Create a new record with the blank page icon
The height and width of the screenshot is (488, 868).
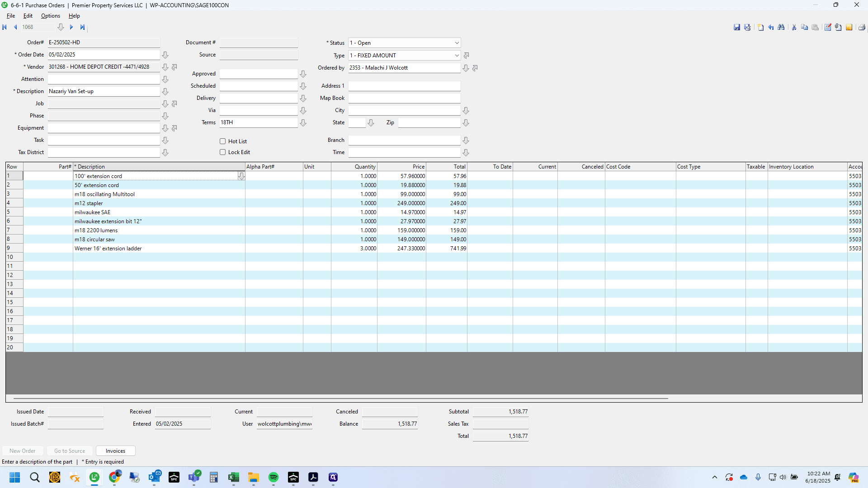(760, 28)
